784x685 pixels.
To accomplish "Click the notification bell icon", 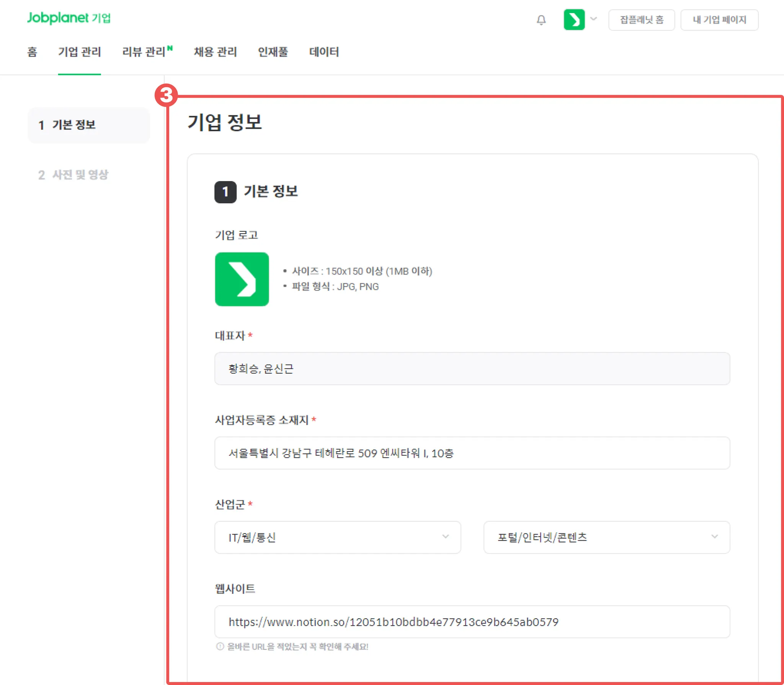I will 541,20.
